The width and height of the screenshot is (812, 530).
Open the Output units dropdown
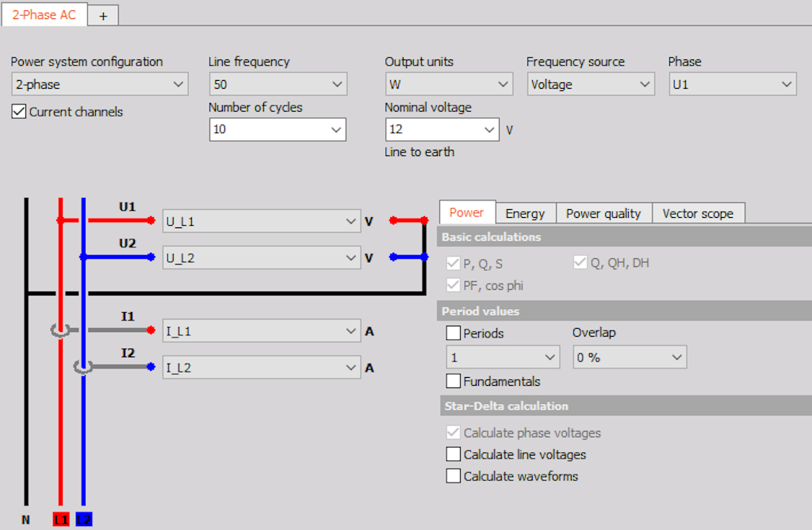point(449,84)
